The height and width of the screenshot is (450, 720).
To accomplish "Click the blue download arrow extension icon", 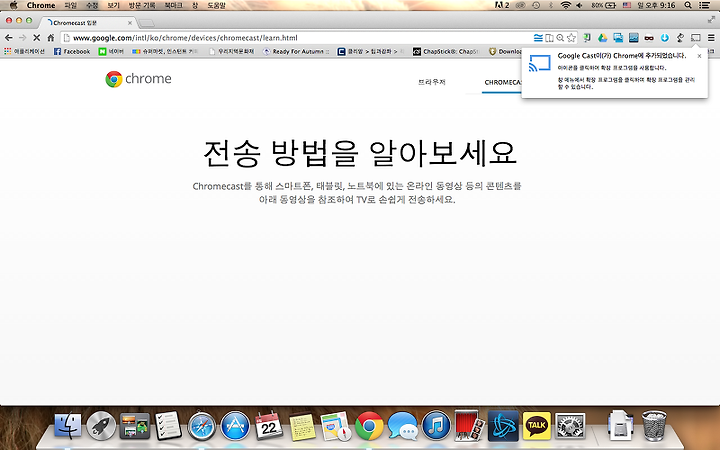I will pos(664,38).
